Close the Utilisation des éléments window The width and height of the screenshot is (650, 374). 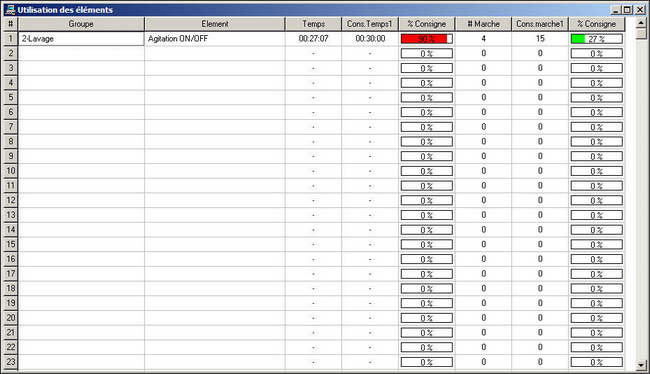pos(640,10)
